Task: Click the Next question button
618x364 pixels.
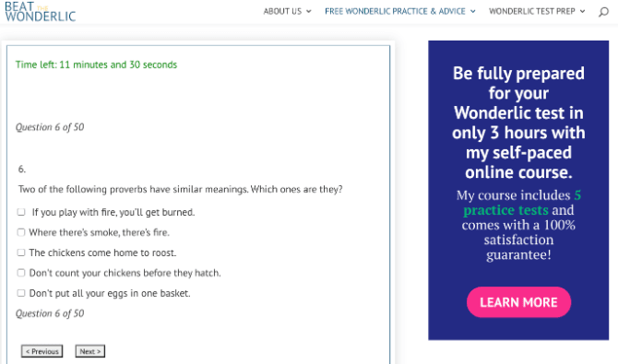Action: click(x=89, y=351)
